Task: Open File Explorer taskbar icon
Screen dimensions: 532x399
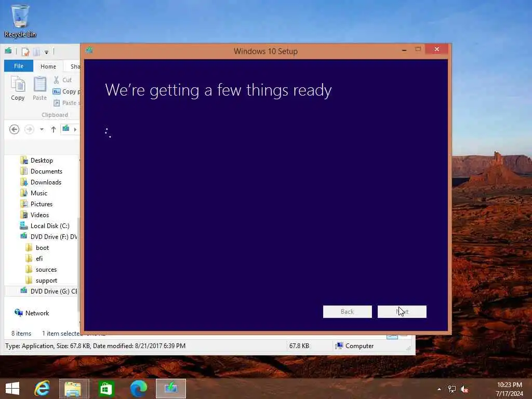Action: click(73, 389)
